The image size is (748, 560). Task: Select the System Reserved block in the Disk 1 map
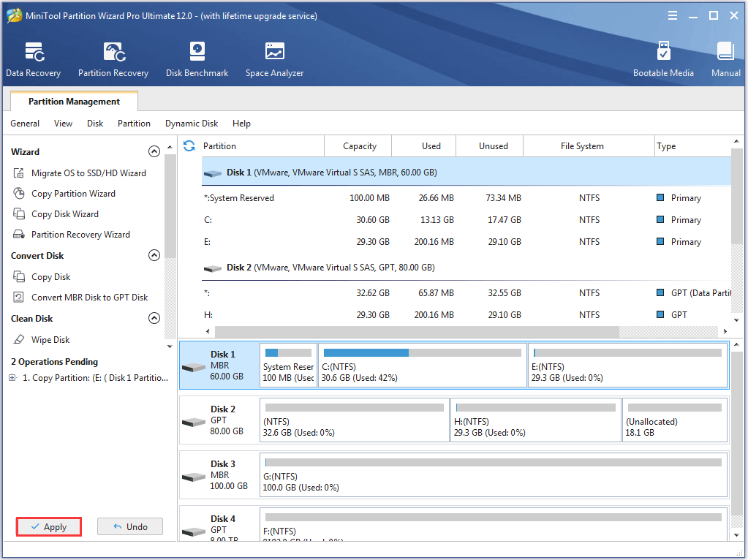click(289, 366)
